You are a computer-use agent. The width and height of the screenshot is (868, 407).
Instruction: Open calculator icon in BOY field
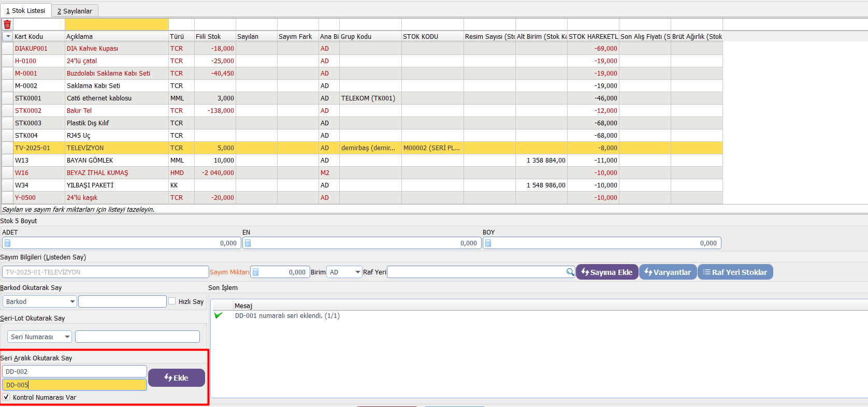click(488, 243)
